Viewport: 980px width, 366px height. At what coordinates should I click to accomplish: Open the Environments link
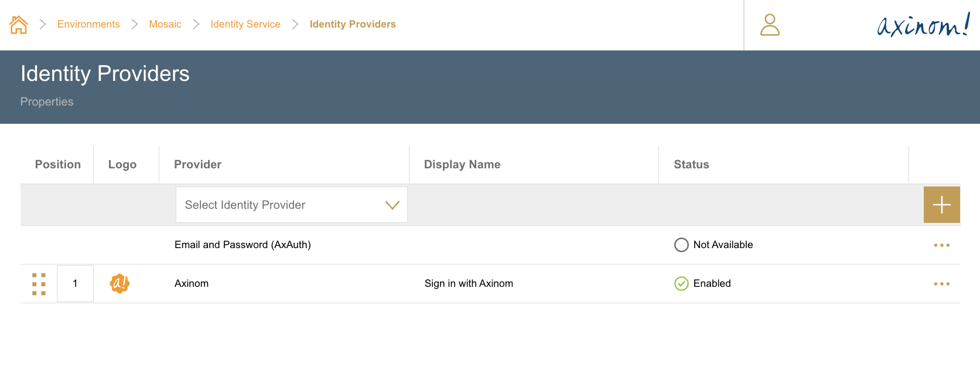click(x=88, y=24)
